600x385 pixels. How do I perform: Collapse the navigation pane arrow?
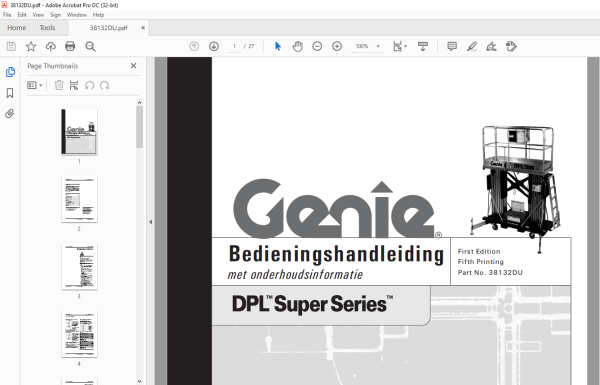point(151,222)
